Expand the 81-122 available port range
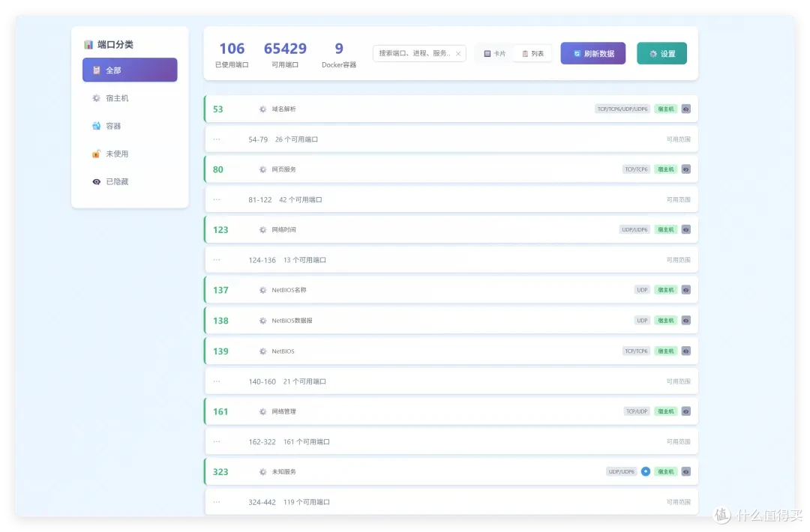This screenshot has width=810, height=532. 451,200
